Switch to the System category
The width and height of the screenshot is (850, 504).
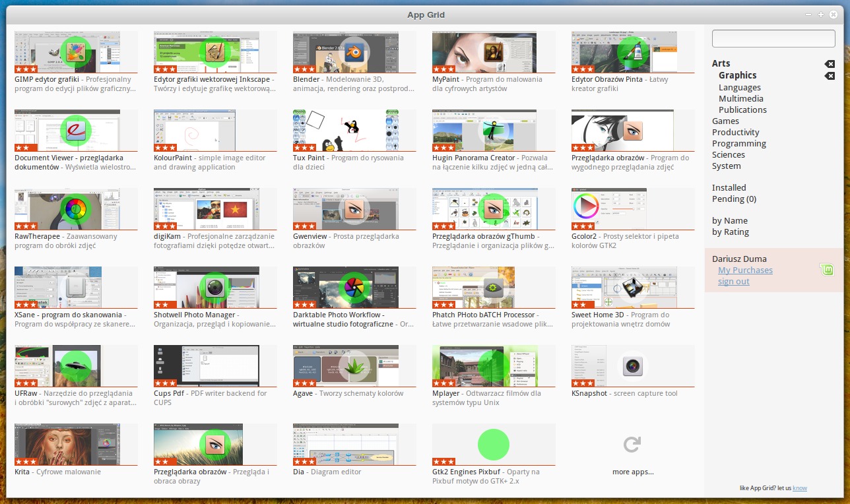click(727, 166)
